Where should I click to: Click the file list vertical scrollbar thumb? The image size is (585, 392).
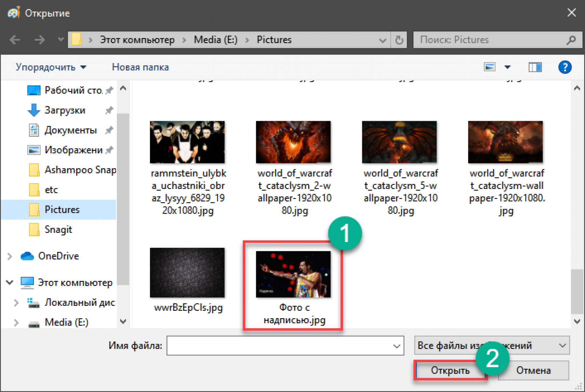point(577,291)
